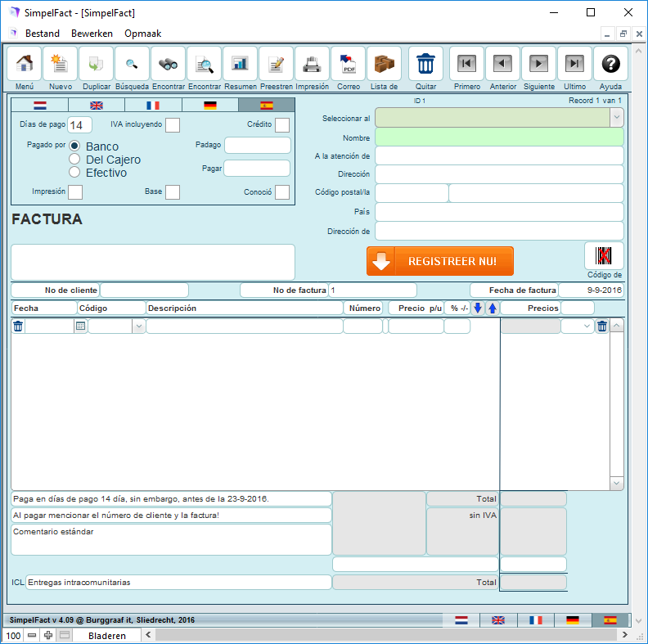Click the Menú home icon
This screenshot has height=644, width=648.
25,64
